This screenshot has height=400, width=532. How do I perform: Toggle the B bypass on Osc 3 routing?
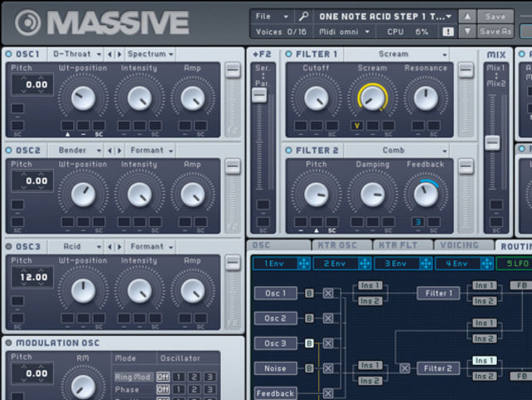tap(309, 343)
